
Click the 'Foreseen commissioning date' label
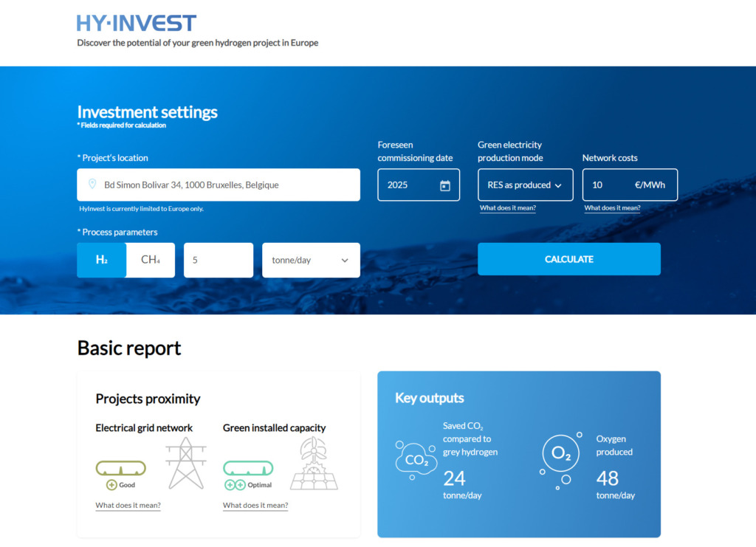tap(415, 151)
